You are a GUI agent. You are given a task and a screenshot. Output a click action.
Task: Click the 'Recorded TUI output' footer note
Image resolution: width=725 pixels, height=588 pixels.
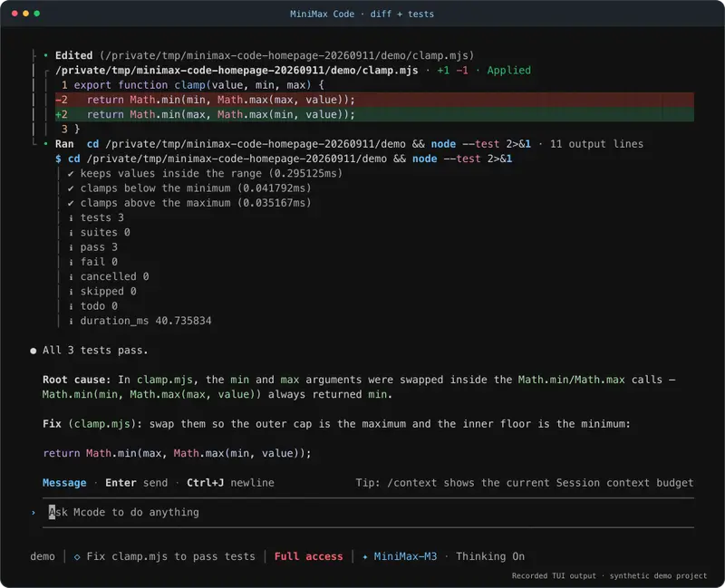click(554, 575)
